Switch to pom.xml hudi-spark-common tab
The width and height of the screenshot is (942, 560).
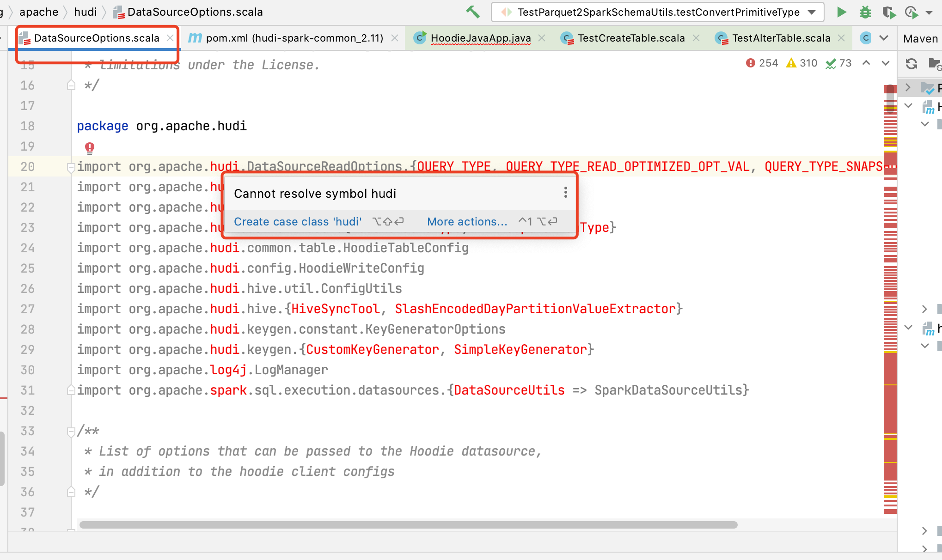tap(294, 38)
